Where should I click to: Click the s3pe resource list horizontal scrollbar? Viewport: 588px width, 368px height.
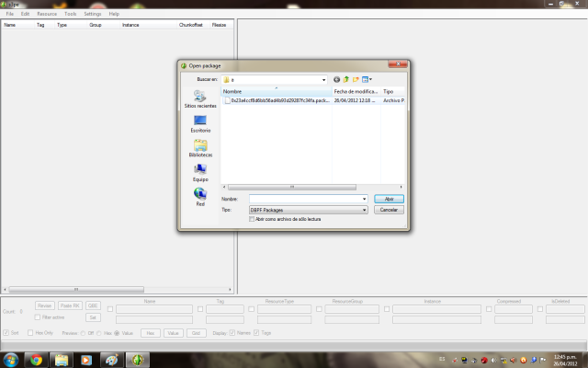point(76,290)
